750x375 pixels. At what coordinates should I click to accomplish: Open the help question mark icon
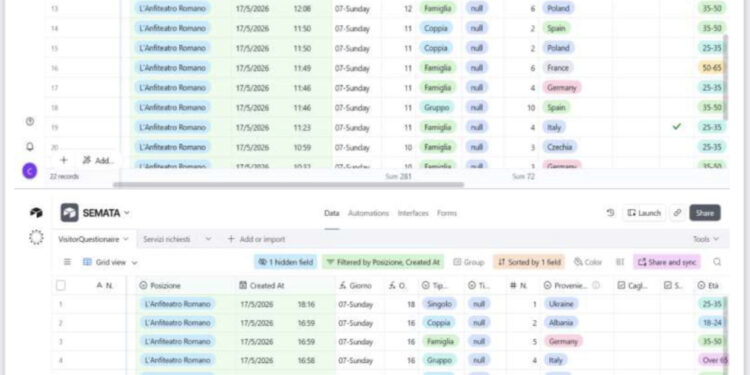click(30, 121)
